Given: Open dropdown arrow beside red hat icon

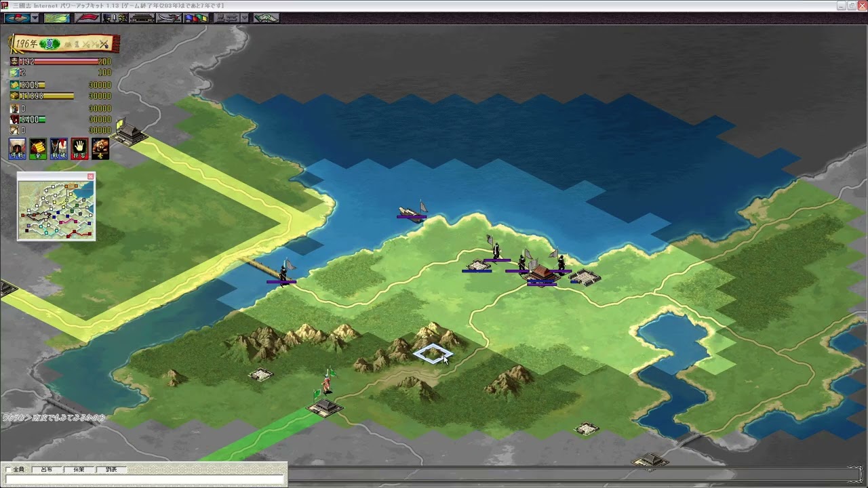Looking at the screenshot, I should point(35,18).
